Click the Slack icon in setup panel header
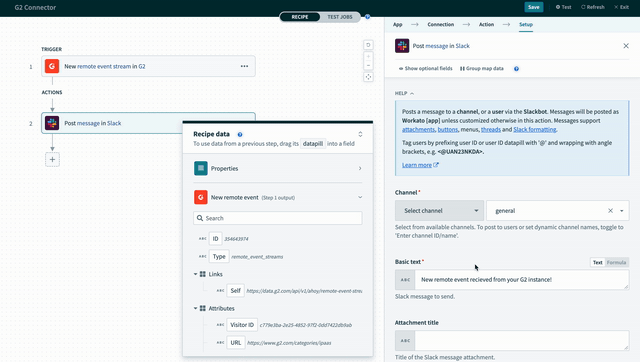This screenshot has width=640, height=362. (x=402, y=46)
